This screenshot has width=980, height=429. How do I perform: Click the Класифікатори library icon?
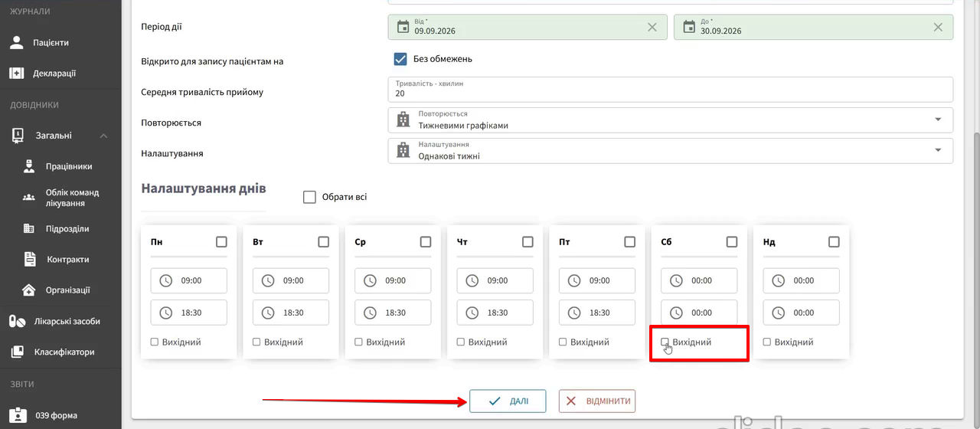[x=17, y=352]
